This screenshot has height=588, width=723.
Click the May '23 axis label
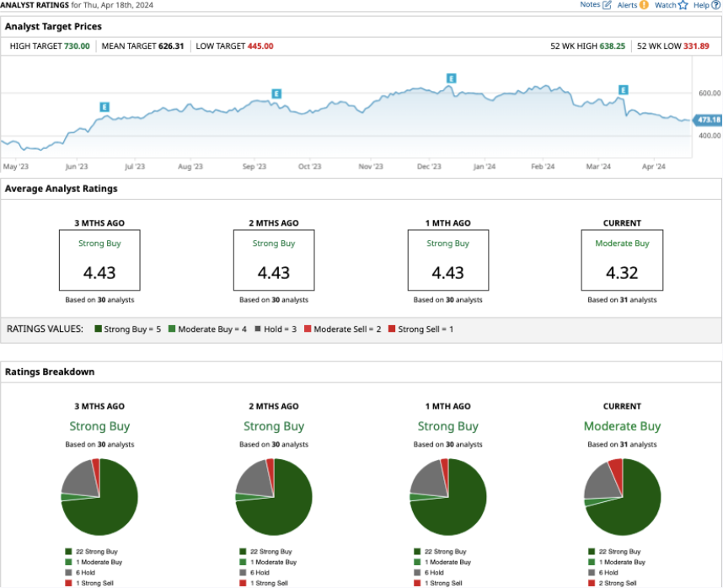[x=16, y=166]
